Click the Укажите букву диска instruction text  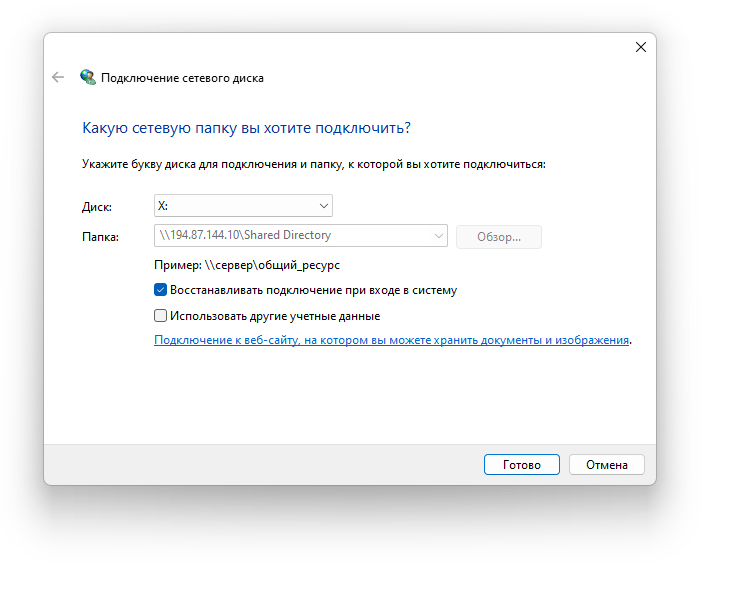[x=314, y=164]
